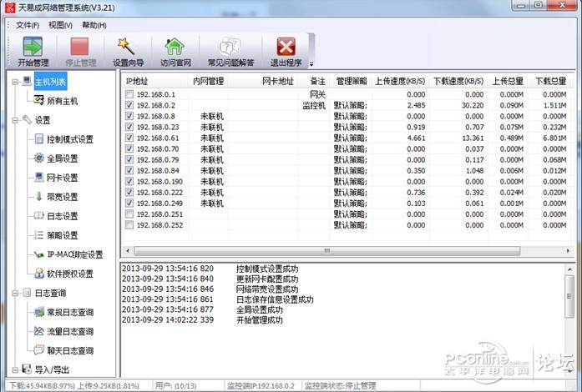Uncheck the box for 192.168.0.222
582x392 pixels.
click(129, 192)
